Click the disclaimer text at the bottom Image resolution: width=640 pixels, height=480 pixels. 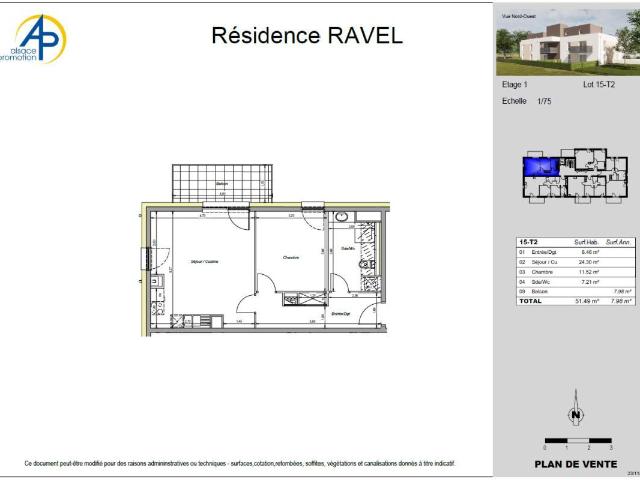[240, 464]
